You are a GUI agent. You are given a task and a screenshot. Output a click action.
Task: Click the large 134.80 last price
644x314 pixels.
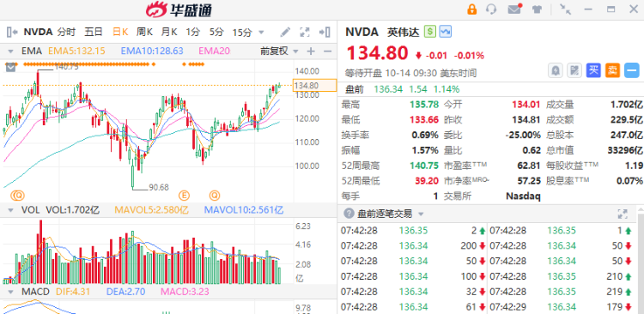click(378, 53)
